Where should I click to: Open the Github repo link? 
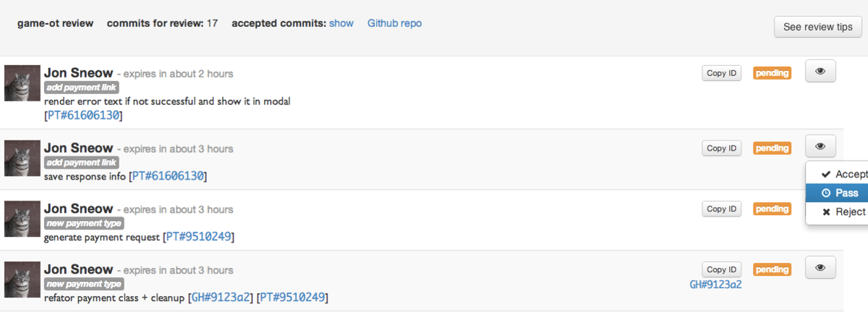point(394,23)
